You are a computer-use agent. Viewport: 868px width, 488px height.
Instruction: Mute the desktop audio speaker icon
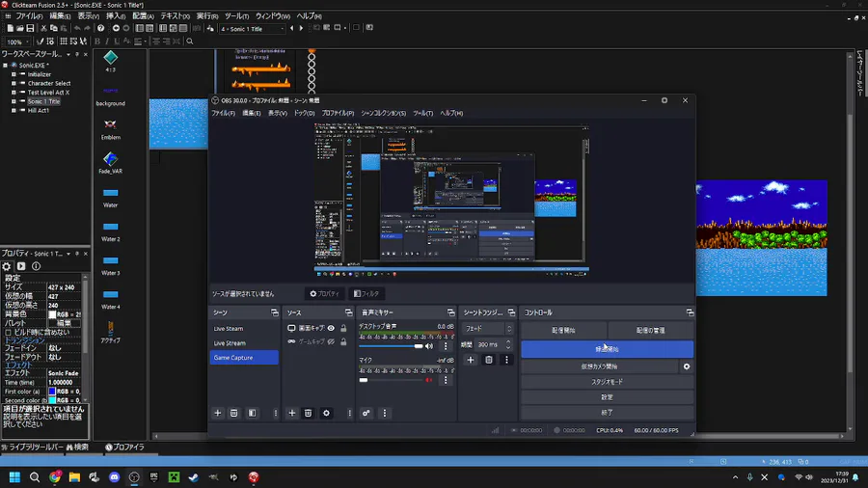tap(429, 346)
